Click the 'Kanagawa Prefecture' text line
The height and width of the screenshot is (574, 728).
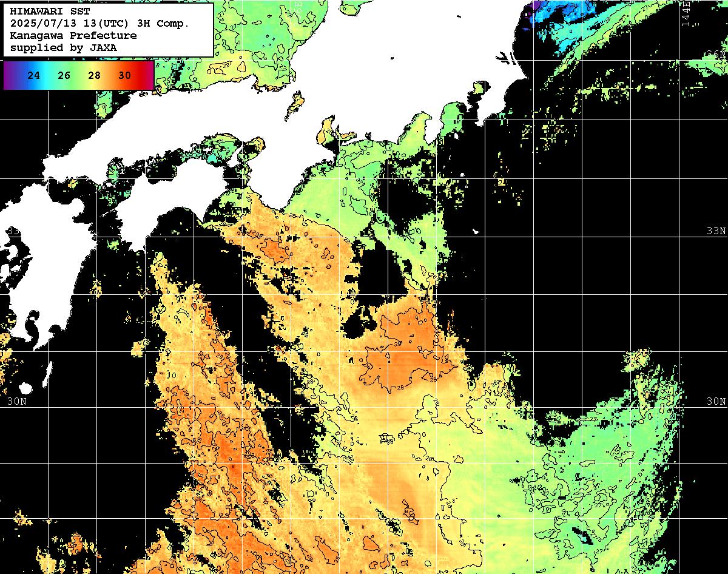pyautogui.click(x=73, y=35)
